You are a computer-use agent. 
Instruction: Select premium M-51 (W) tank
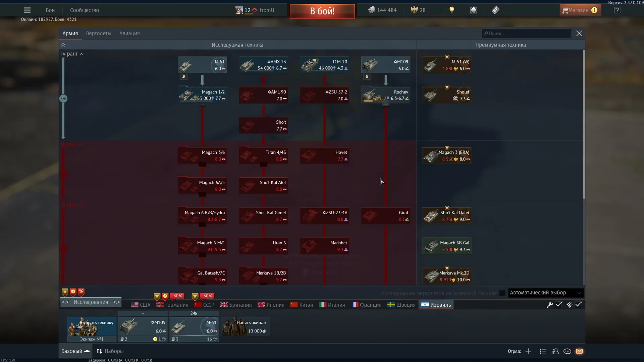[x=447, y=65]
